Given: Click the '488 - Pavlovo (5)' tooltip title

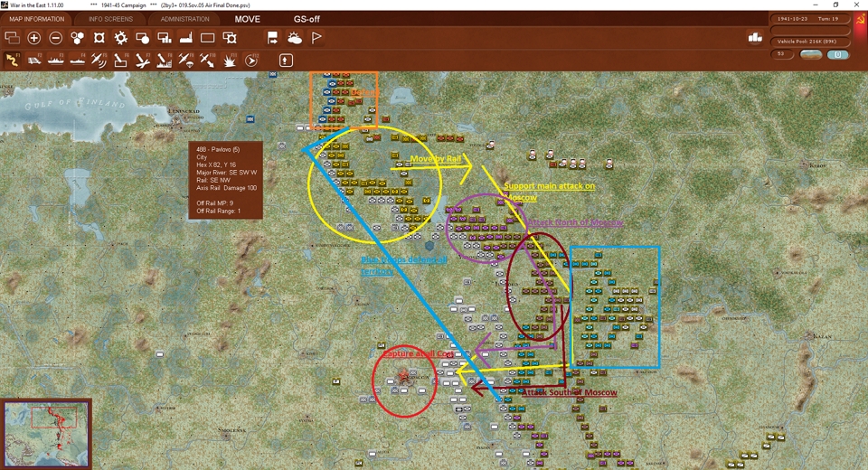Looking at the screenshot, I should click(218, 149).
